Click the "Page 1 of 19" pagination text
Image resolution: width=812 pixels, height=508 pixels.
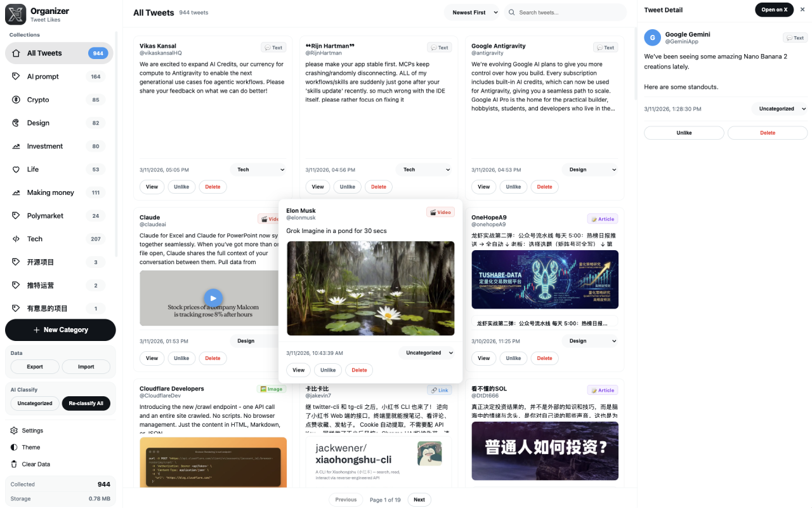pyautogui.click(x=385, y=500)
